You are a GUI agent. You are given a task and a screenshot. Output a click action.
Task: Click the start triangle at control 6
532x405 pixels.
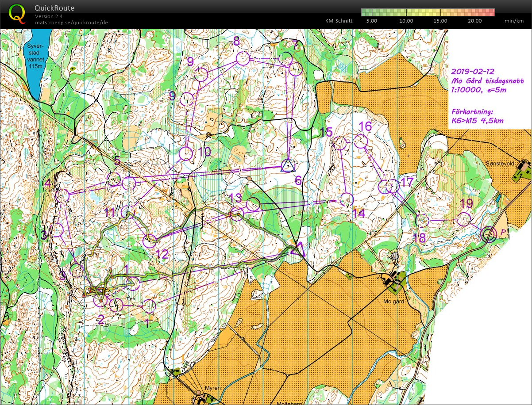(288, 166)
